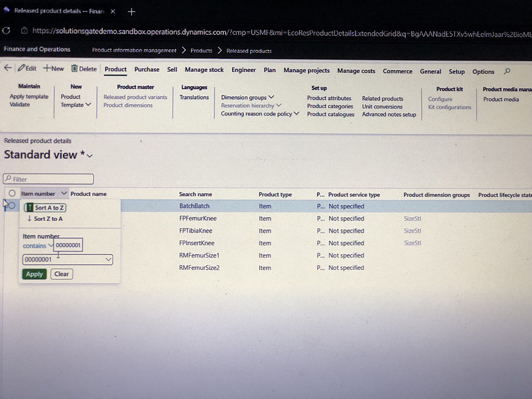Click the green Apply filter button
Screen dimensions: 532x399
tap(34, 274)
